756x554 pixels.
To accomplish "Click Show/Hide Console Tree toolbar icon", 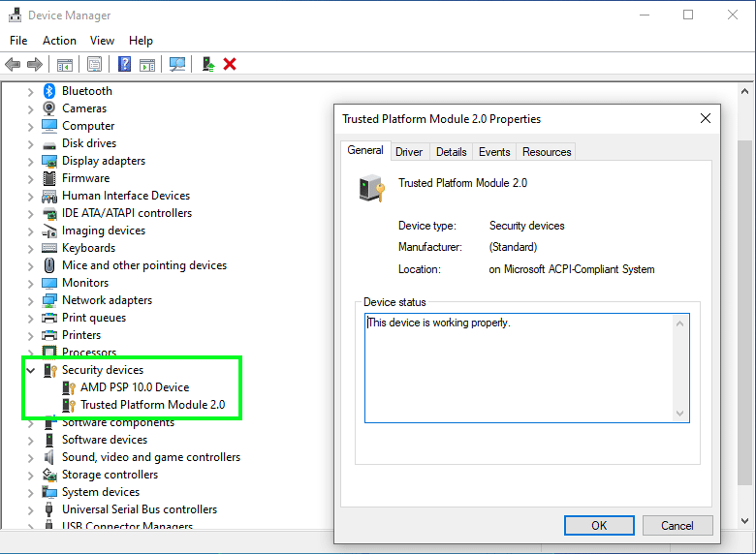I will coord(65,64).
